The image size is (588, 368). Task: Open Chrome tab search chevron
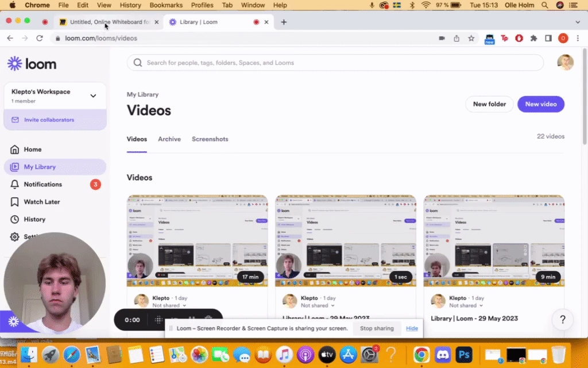(578, 22)
